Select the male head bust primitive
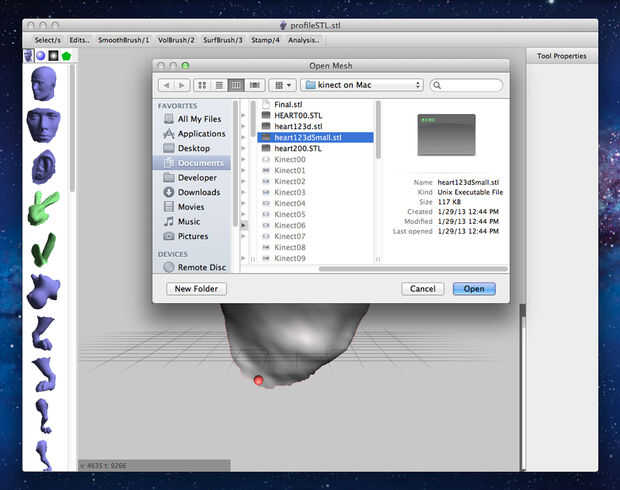 click(x=44, y=83)
